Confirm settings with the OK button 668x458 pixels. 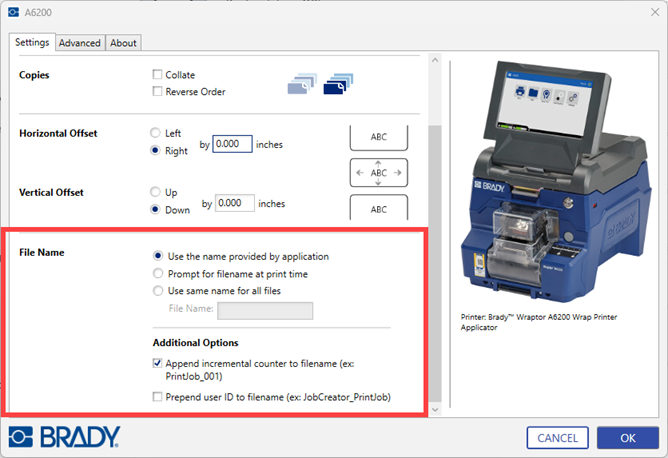[628, 438]
